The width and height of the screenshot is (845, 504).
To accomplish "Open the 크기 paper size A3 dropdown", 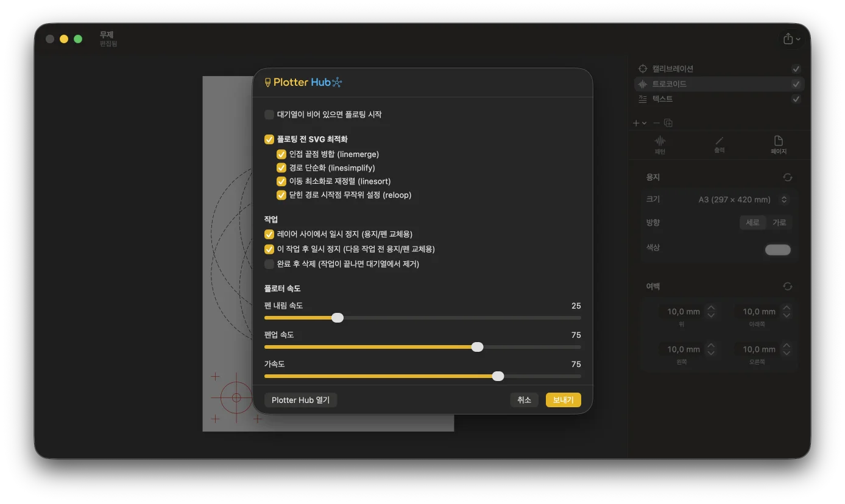I will tap(743, 200).
